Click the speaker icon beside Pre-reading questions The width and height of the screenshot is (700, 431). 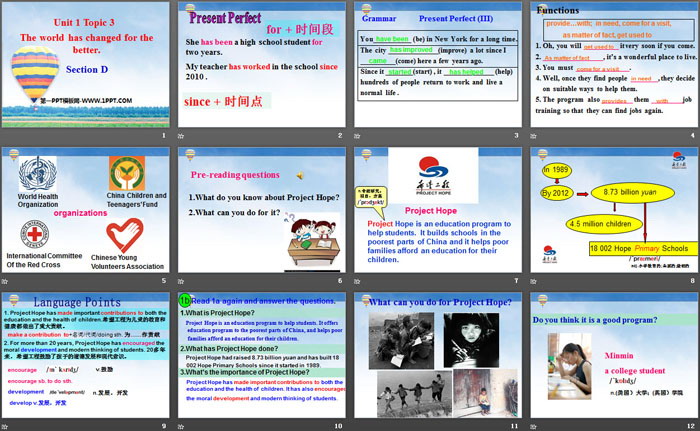coord(299,175)
